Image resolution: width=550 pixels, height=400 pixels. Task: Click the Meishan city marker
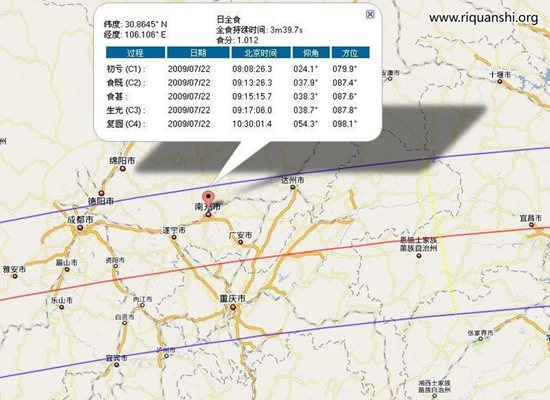[x=67, y=269]
